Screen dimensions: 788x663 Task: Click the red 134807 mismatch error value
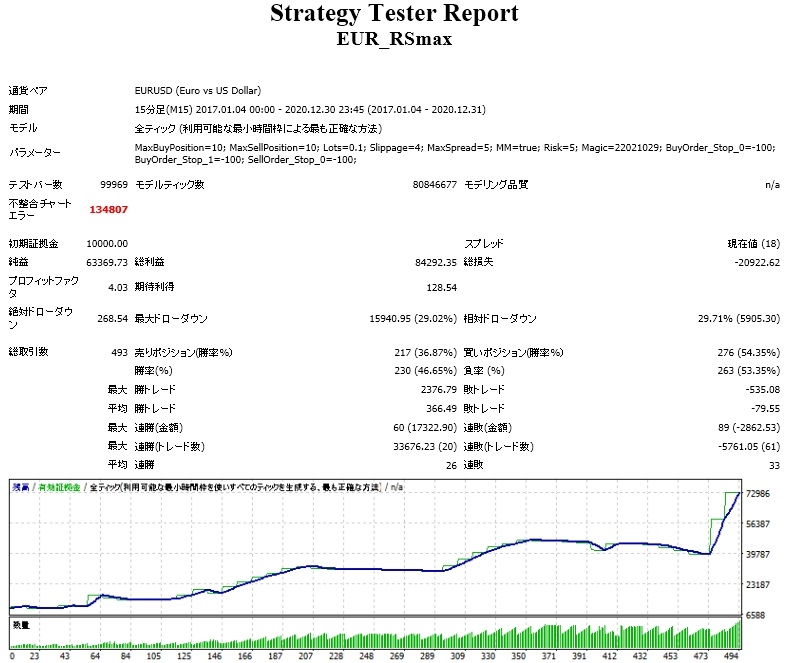pyautogui.click(x=109, y=209)
